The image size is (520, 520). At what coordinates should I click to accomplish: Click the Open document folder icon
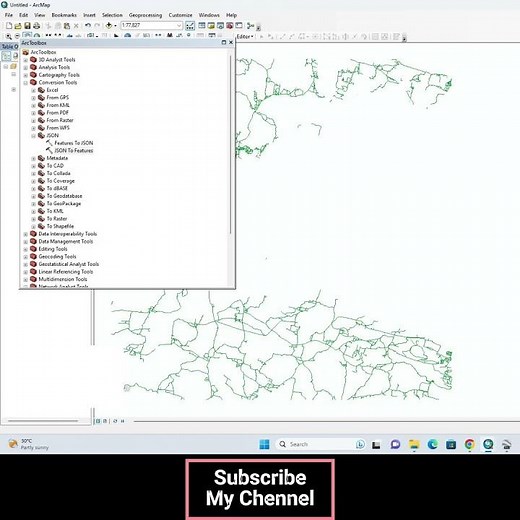pos(18,26)
